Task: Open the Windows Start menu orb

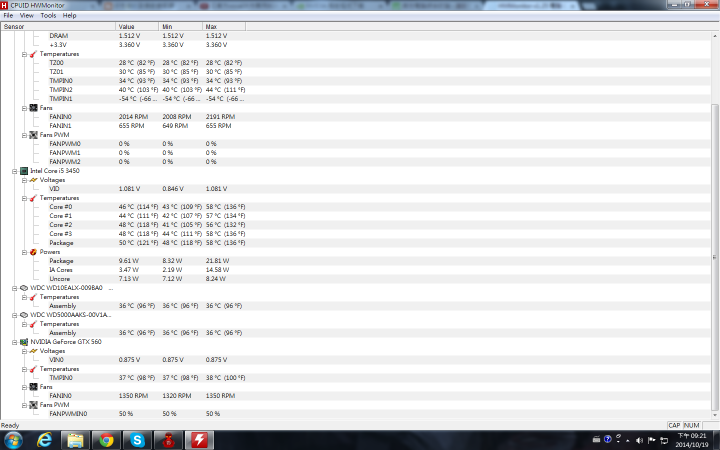Action: pos(13,441)
